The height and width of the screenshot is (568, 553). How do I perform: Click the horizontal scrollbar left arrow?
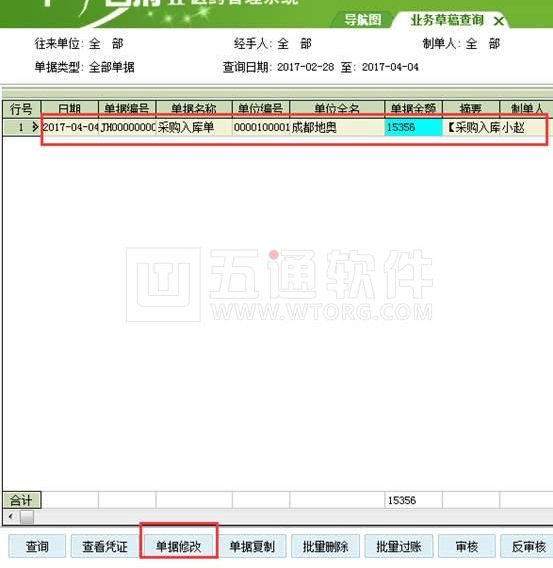[x=11, y=517]
